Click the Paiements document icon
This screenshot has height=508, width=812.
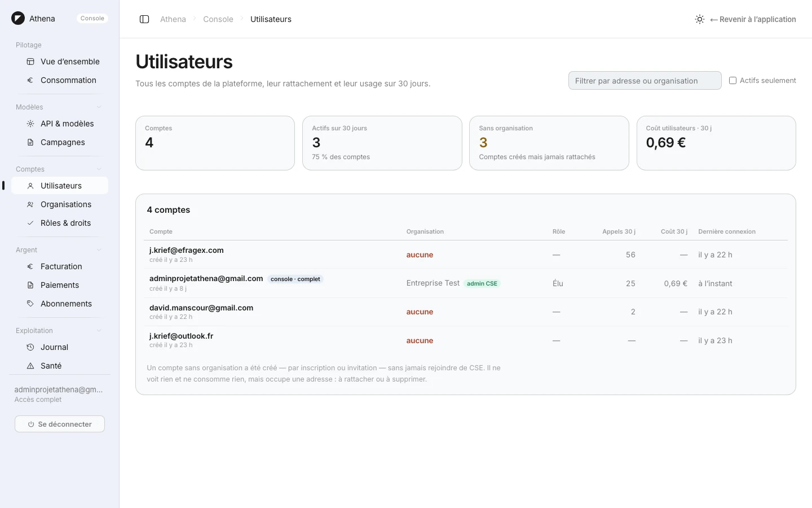click(x=30, y=285)
